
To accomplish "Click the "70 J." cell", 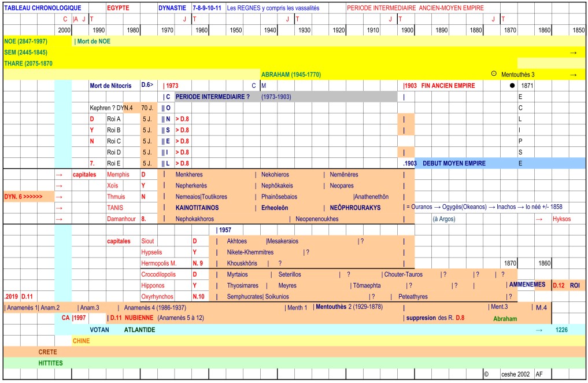I will coord(147,108).
